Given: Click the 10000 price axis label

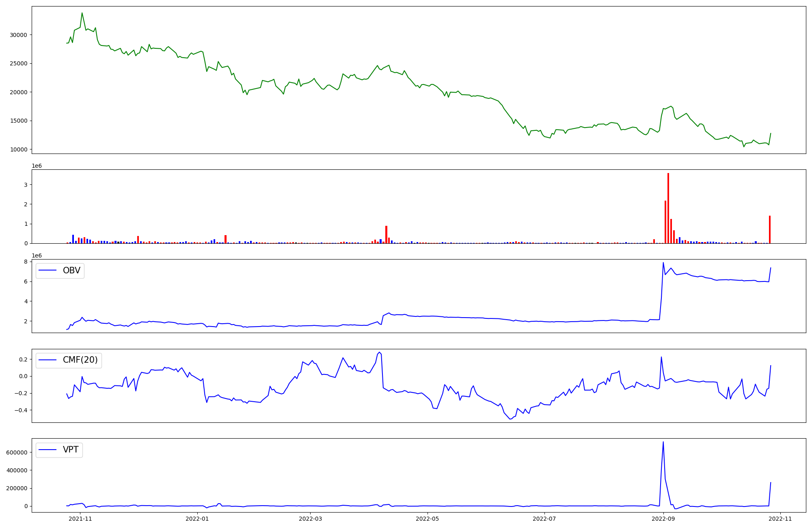Looking at the screenshot, I should point(18,149).
